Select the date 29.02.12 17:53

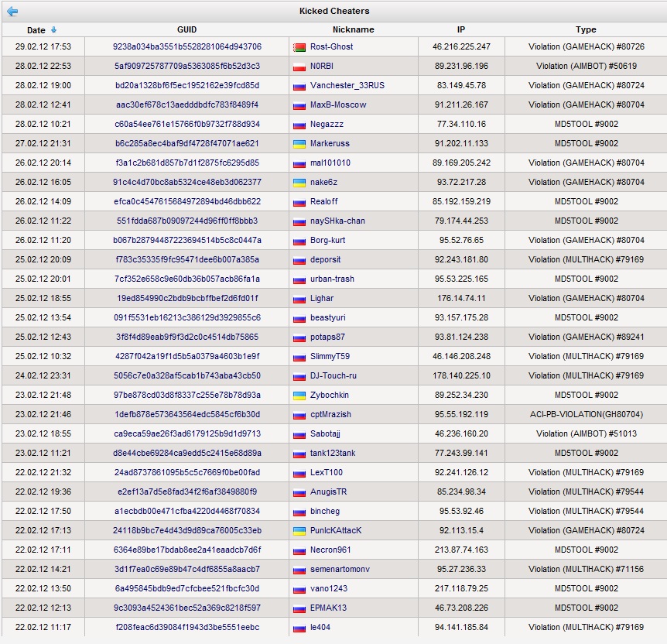pyautogui.click(x=43, y=46)
